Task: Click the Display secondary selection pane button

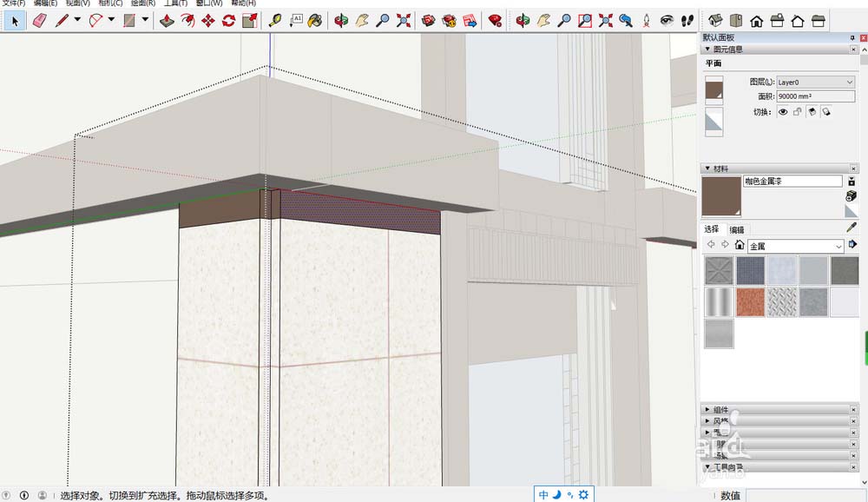Action: (x=852, y=182)
